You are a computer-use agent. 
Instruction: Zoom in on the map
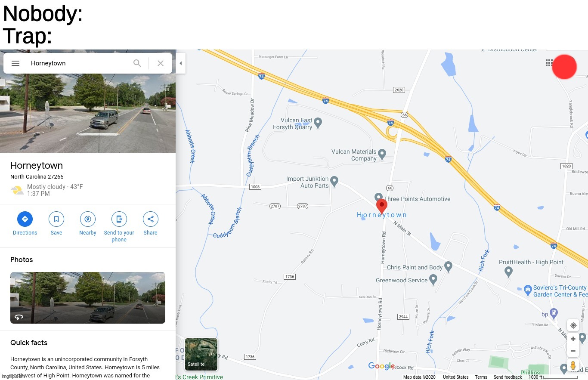tap(573, 339)
